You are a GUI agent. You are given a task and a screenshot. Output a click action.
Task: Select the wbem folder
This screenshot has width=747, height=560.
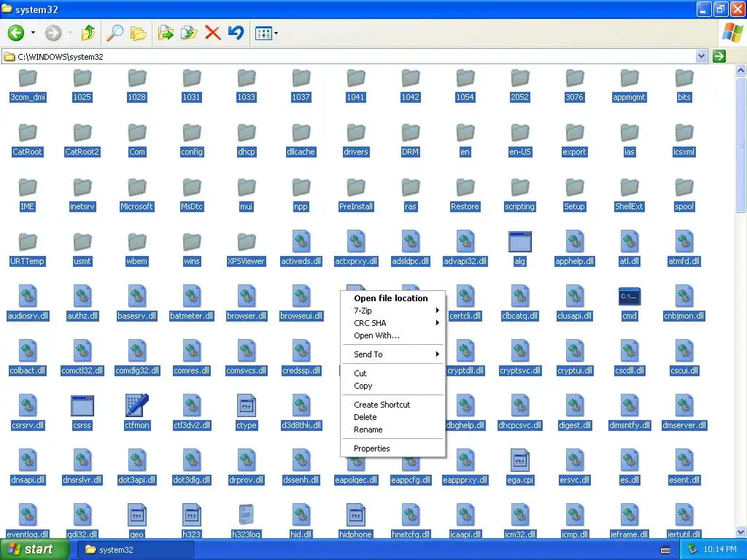click(136, 241)
